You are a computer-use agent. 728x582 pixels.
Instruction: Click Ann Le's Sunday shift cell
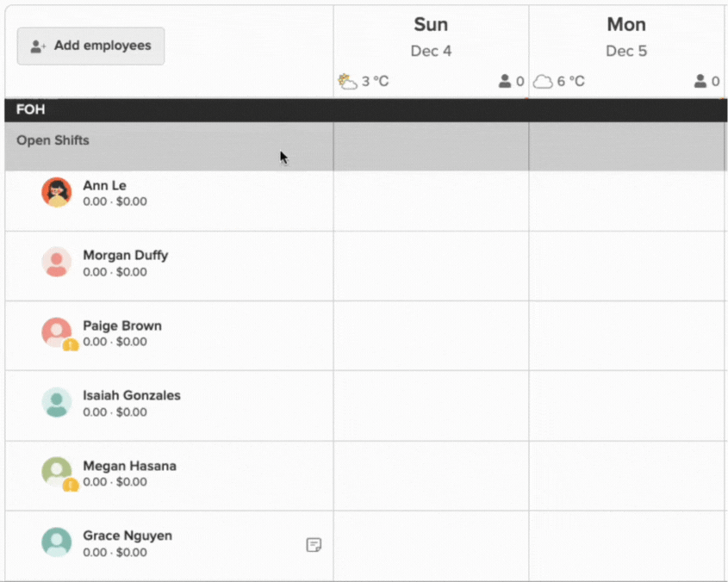click(431, 201)
